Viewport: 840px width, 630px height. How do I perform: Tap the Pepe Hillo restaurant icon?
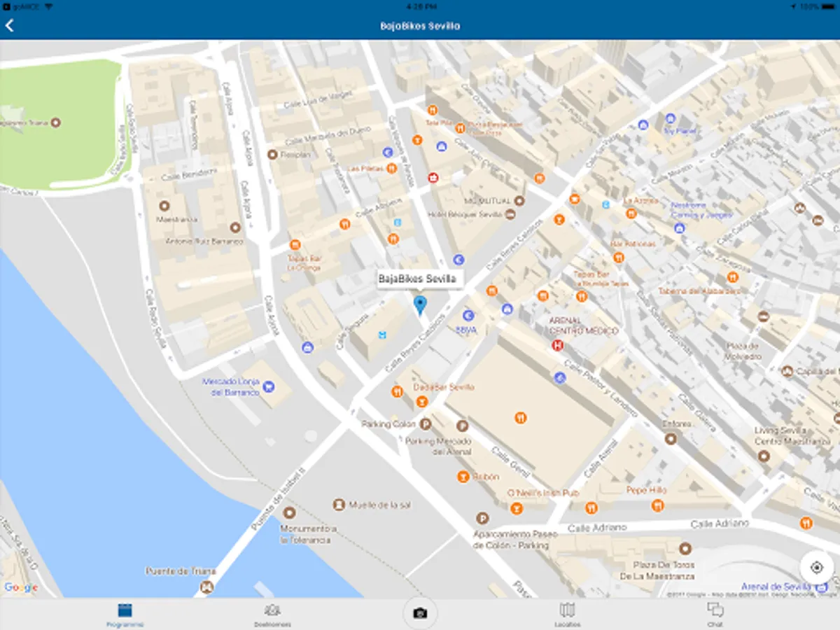click(657, 505)
